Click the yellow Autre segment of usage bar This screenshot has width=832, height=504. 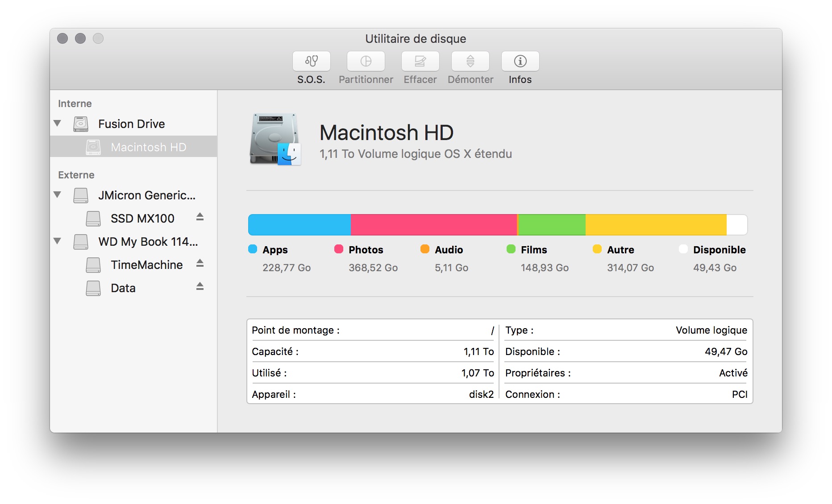tap(656, 224)
